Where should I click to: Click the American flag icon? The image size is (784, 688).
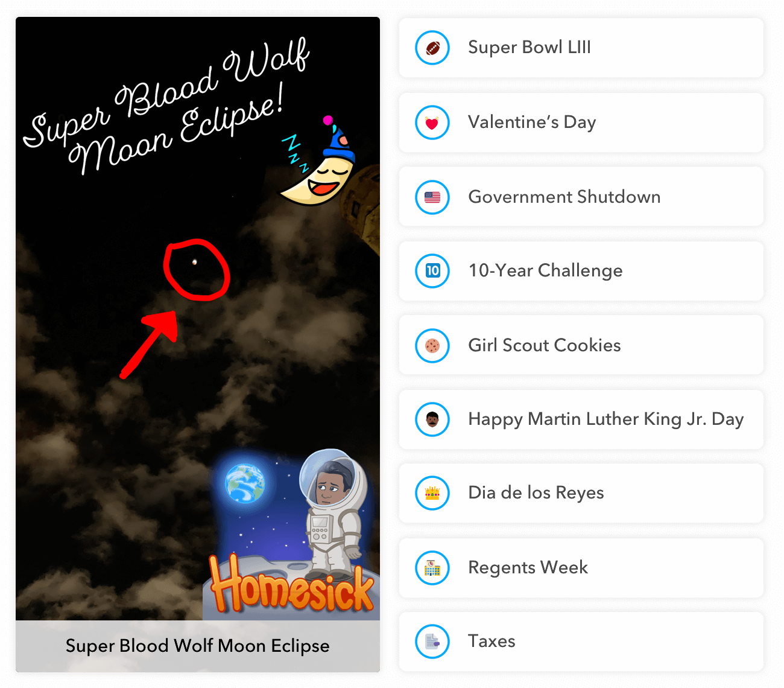click(432, 197)
